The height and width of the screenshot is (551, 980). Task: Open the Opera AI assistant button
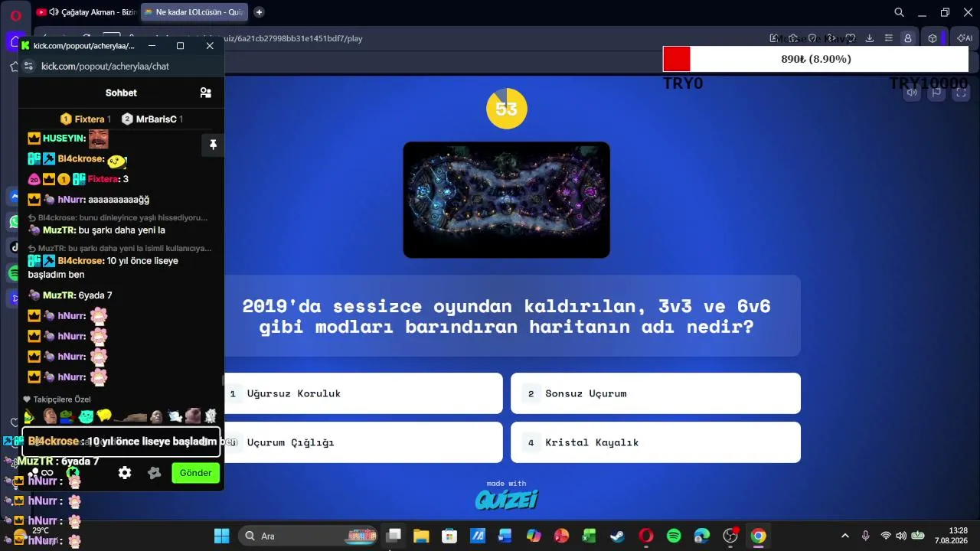(x=964, y=38)
